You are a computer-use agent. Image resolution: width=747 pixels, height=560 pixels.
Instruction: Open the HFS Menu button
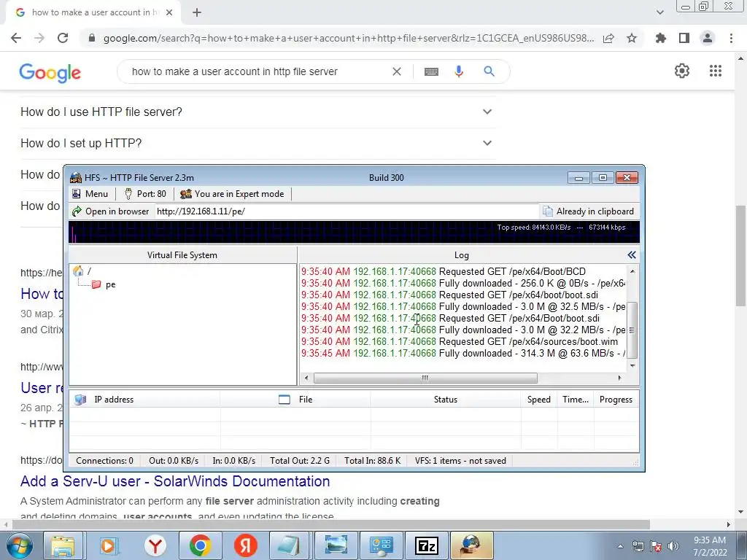(x=90, y=194)
